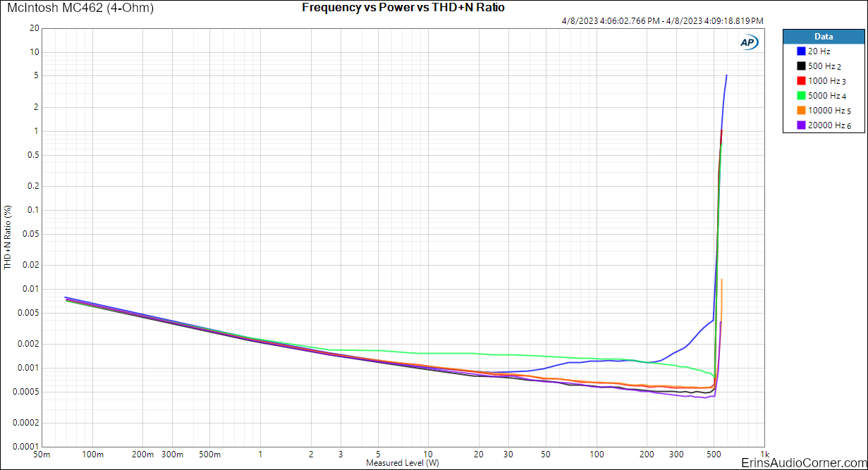Select the black 500 Hz legend swatch

(x=801, y=66)
